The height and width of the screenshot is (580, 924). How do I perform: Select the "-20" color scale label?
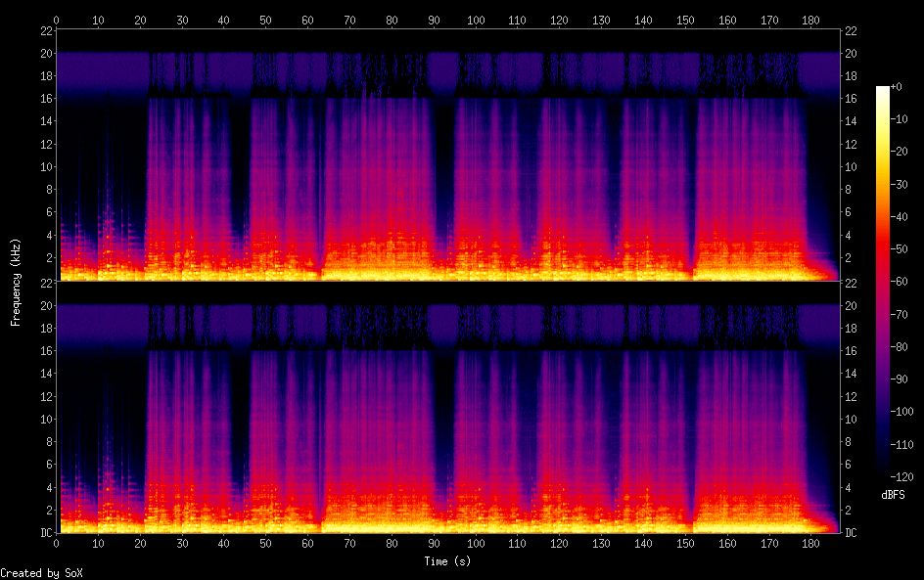900,152
